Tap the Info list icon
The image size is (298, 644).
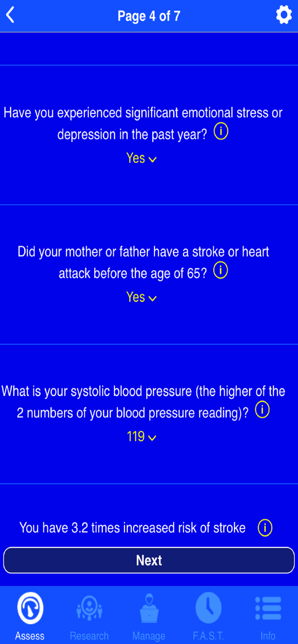point(268,608)
